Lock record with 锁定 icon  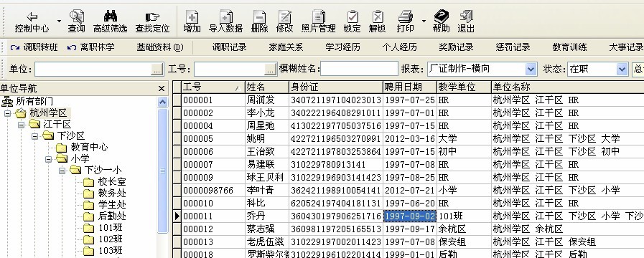click(352, 16)
